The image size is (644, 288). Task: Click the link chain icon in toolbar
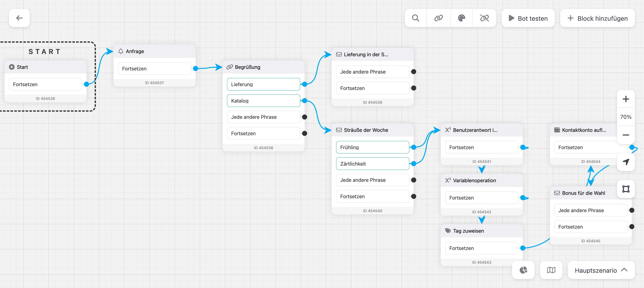(438, 18)
